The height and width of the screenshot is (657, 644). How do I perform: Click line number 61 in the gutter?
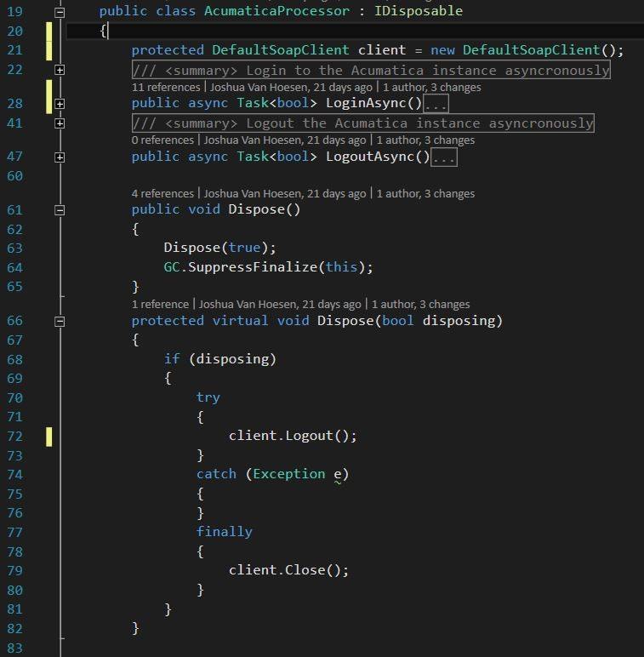coord(14,209)
